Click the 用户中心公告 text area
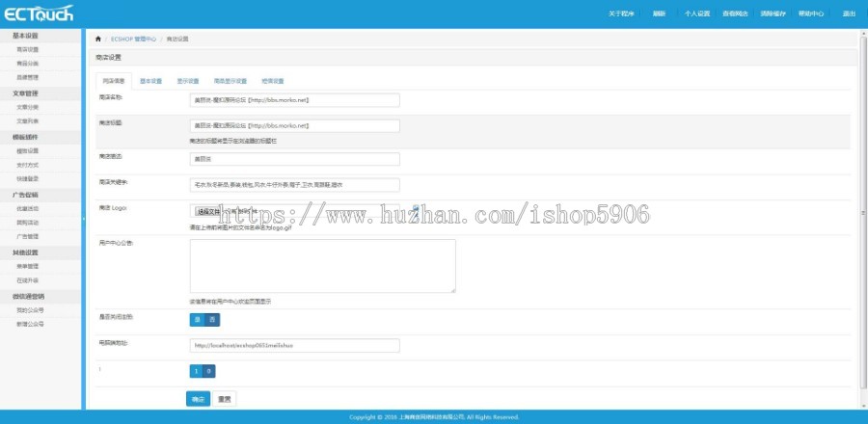Screen dimensions: 868x424 tap(323, 266)
